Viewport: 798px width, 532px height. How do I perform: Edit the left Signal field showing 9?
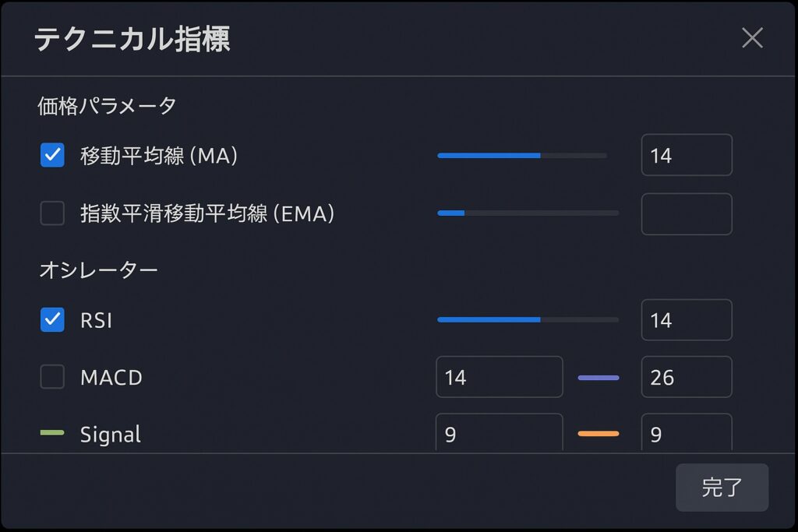pos(500,432)
